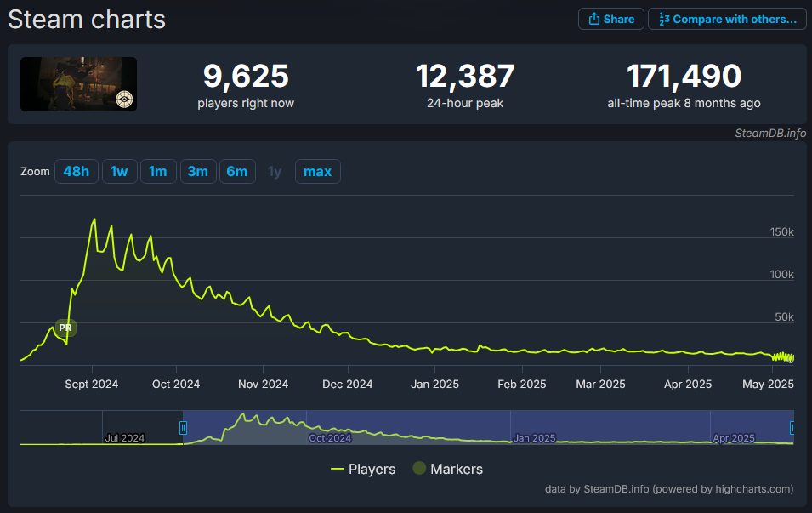The width and height of the screenshot is (812, 513).
Task: Click the Feb 2025 axis label
Action: (522, 384)
